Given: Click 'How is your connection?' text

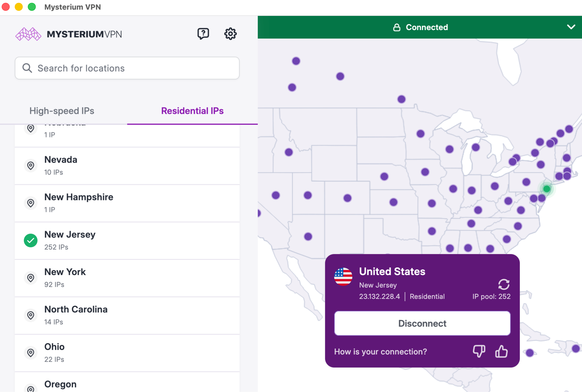Looking at the screenshot, I should click(381, 352).
